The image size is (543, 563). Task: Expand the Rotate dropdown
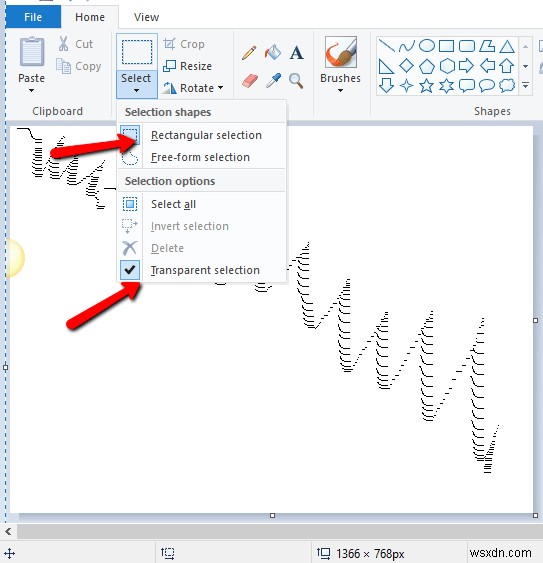click(x=221, y=88)
